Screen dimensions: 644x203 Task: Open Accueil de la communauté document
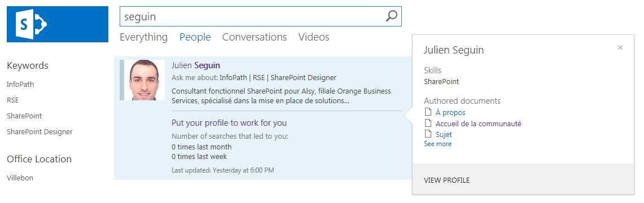479,123
